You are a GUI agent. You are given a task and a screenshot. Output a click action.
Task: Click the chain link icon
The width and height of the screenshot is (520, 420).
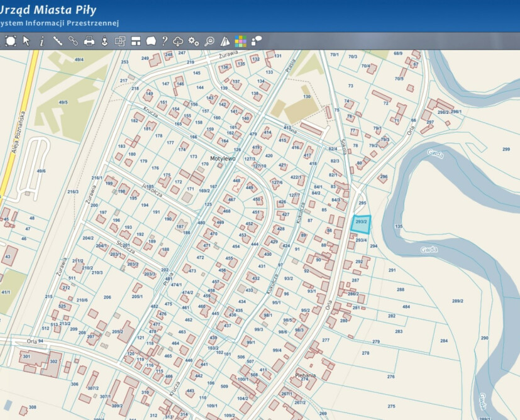point(73,41)
